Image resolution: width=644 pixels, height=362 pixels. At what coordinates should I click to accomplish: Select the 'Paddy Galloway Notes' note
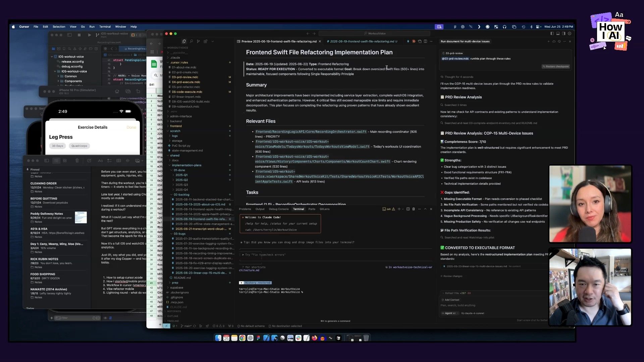point(58,218)
